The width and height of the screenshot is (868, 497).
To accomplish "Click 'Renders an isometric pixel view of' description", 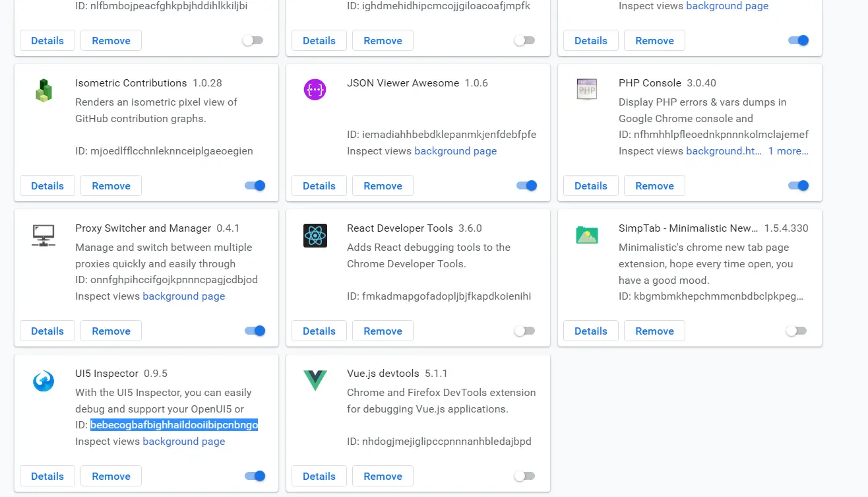I will coord(156,102).
